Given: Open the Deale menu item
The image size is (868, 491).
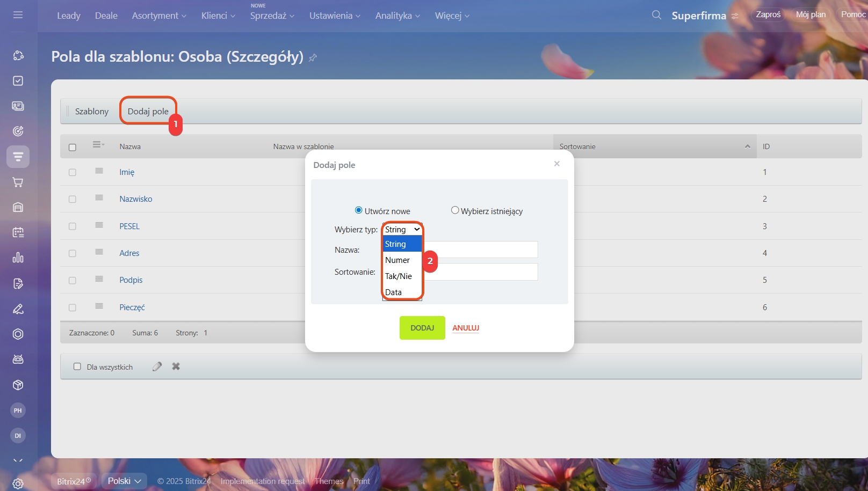Looking at the screenshot, I should (x=106, y=16).
